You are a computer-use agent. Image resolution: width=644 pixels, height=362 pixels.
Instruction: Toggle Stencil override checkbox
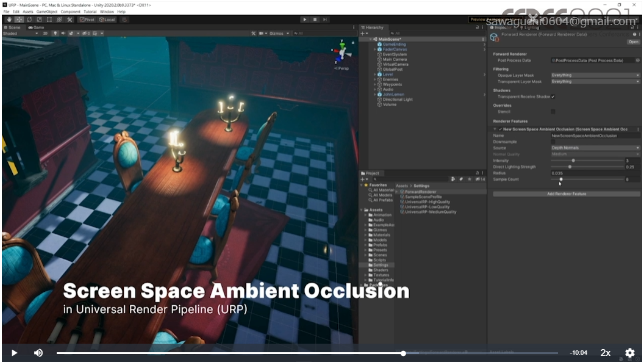click(553, 111)
